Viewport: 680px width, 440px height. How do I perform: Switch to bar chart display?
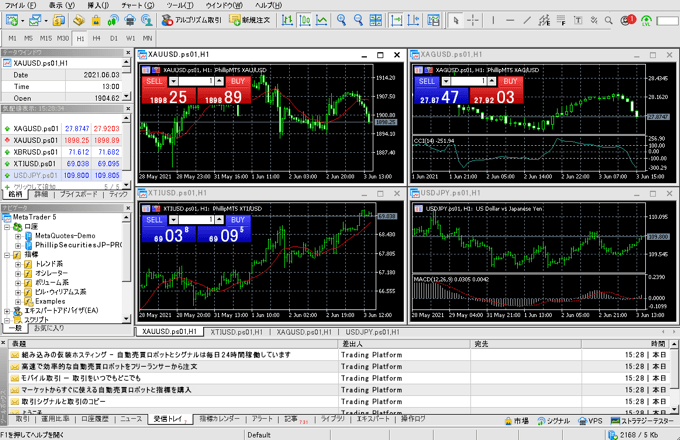(287, 20)
